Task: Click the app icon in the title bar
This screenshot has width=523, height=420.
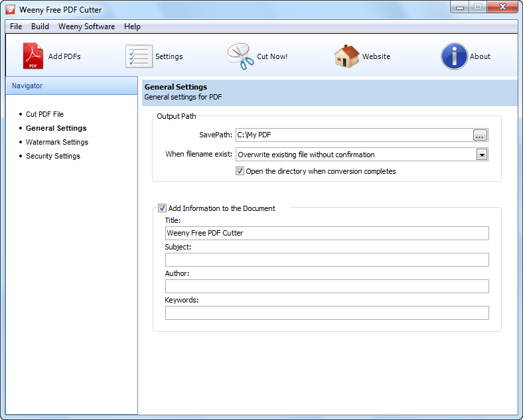Action: (11, 10)
